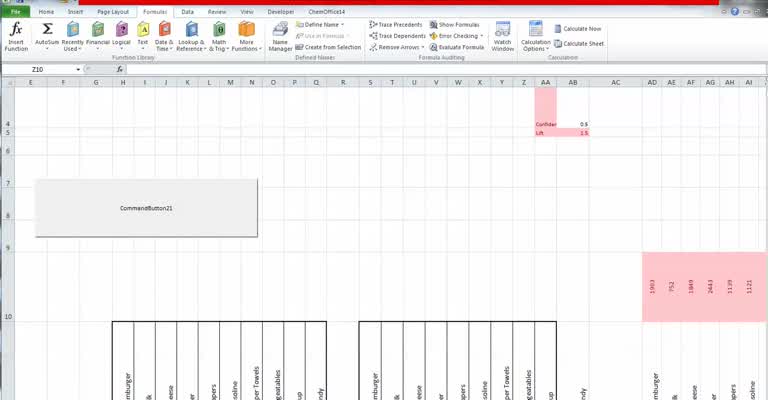This screenshot has width=768, height=400.
Task: Expand More Functions dropdown arrow
Action: 260,49
